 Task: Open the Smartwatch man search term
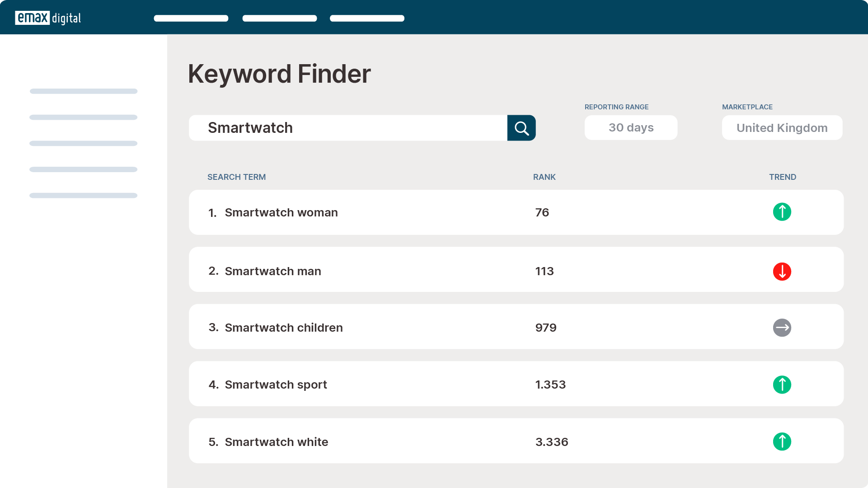[273, 271]
